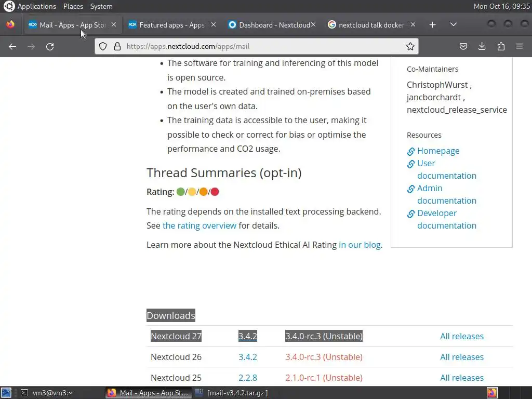Click the clock showing Mon Oct 16
The width and height of the screenshot is (532, 399).
501,6
